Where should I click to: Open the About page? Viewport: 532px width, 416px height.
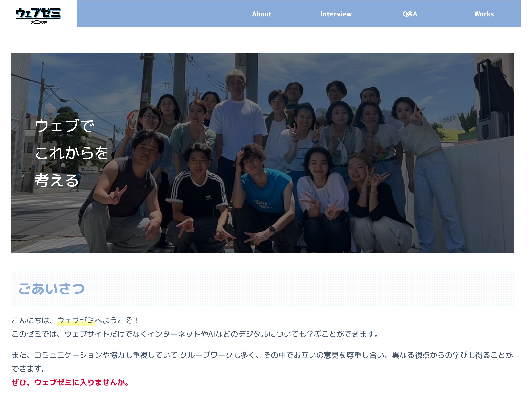coord(262,14)
